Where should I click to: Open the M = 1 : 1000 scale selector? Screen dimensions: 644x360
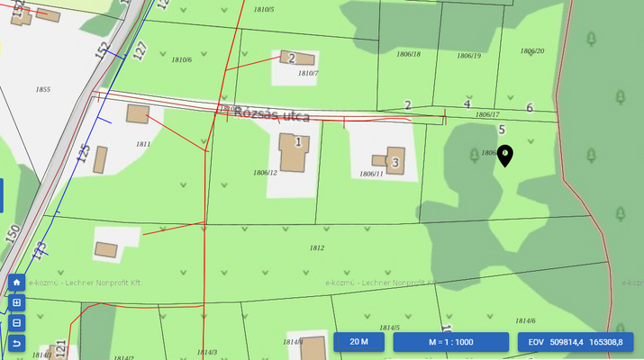pyautogui.click(x=451, y=342)
